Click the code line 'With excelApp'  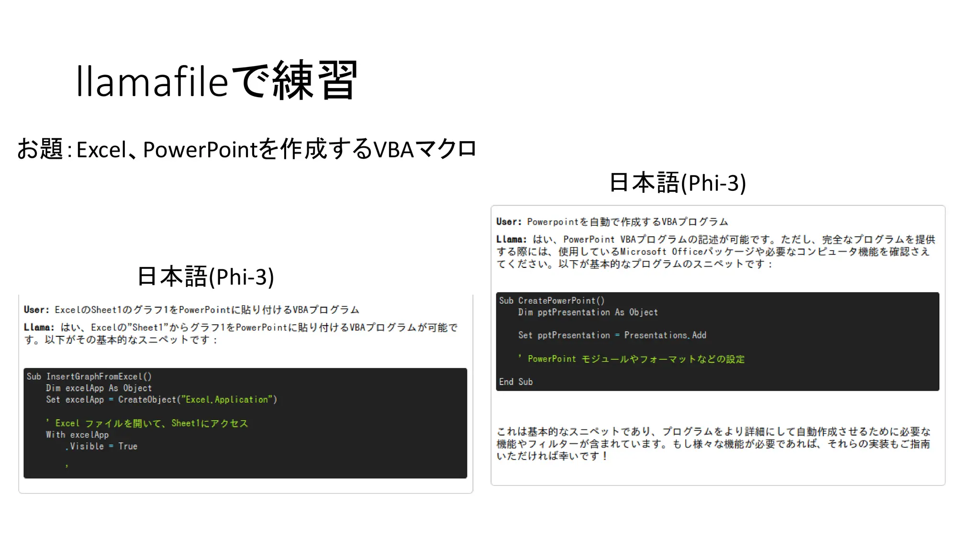pos(77,435)
